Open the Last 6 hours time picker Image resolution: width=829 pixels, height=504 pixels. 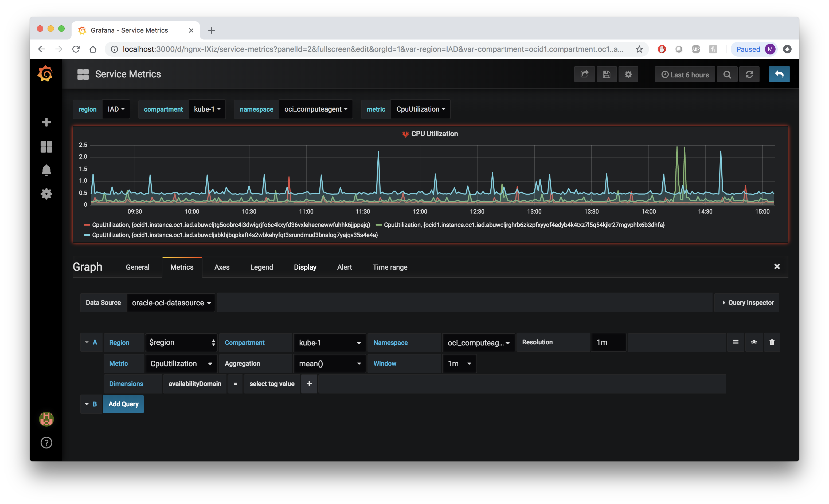coord(685,75)
